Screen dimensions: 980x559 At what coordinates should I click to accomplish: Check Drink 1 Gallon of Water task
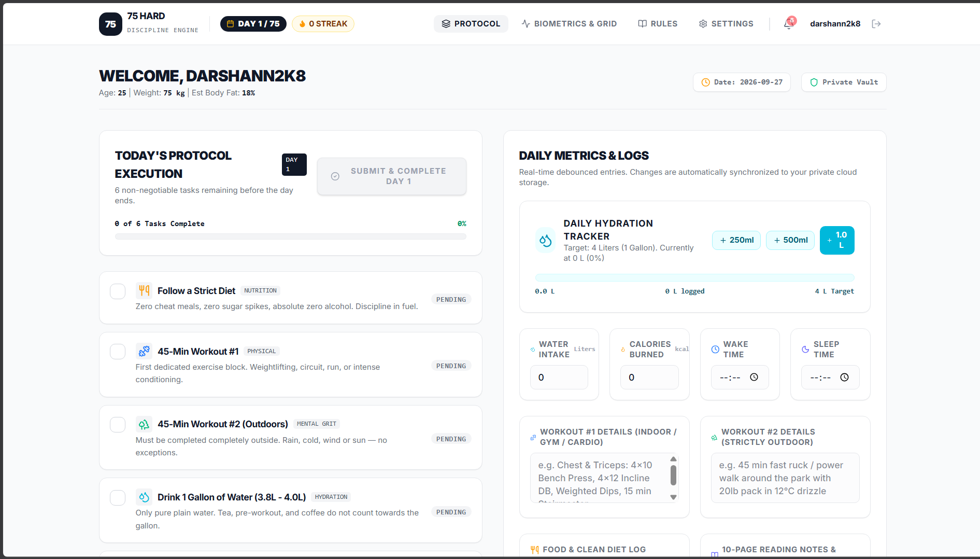click(x=118, y=498)
